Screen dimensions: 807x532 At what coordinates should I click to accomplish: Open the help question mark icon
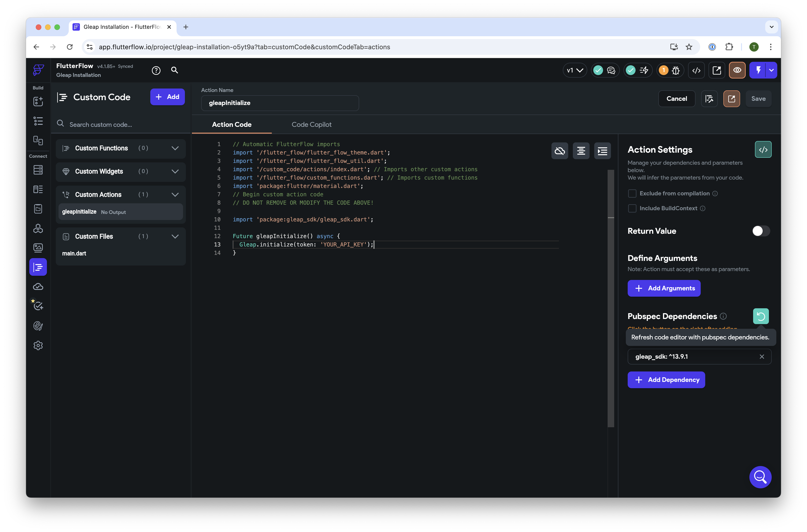[x=156, y=70]
